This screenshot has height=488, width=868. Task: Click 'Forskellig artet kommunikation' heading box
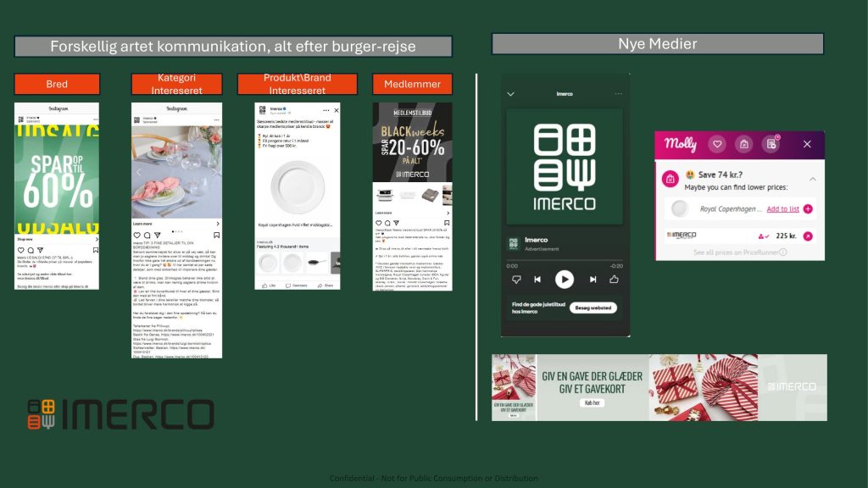click(233, 47)
